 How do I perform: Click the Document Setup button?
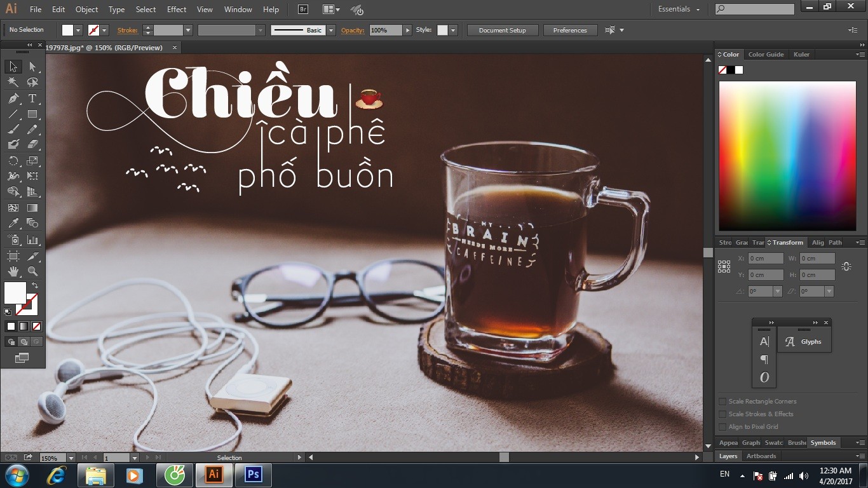(x=503, y=30)
